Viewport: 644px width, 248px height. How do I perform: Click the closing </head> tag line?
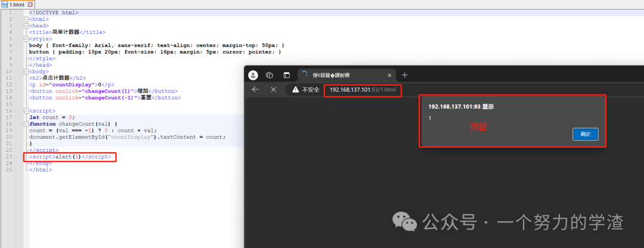tap(41, 65)
